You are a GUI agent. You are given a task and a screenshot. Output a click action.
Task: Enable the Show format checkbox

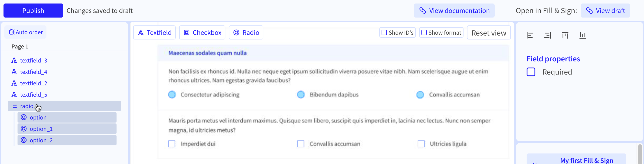[424, 32]
